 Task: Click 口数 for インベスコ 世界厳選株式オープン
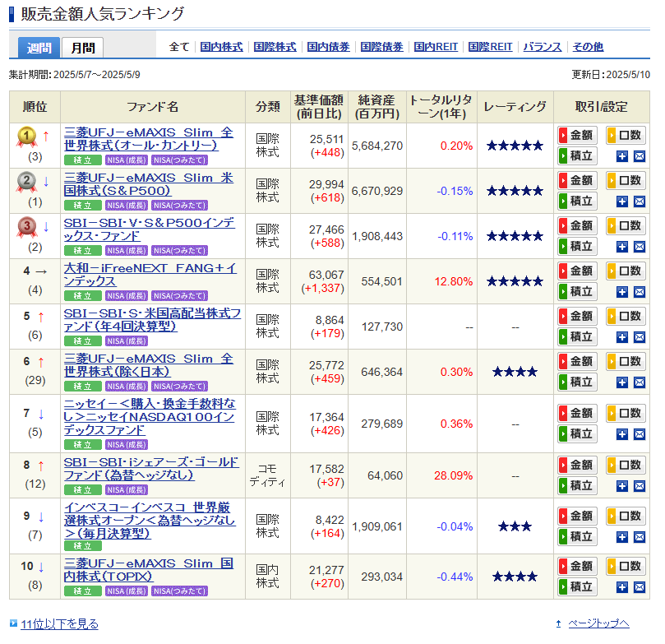click(626, 517)
